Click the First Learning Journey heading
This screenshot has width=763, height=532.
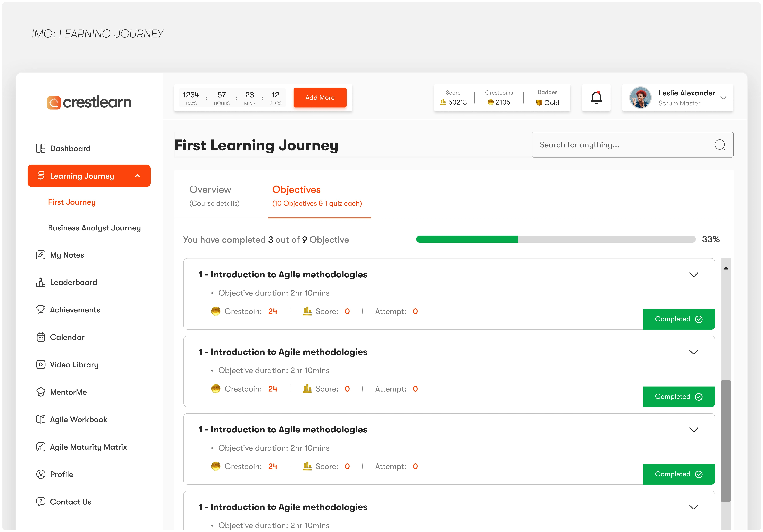click(x=256, y=145)
